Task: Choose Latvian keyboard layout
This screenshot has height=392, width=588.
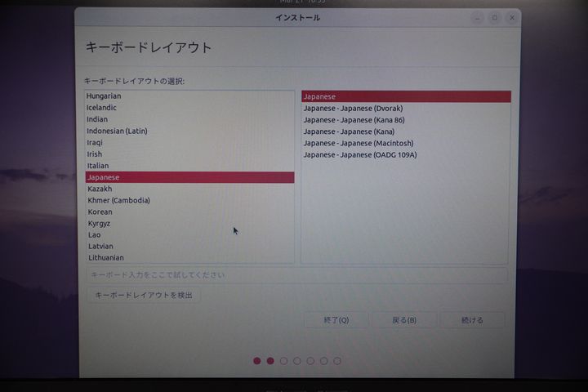Action: 189,247
